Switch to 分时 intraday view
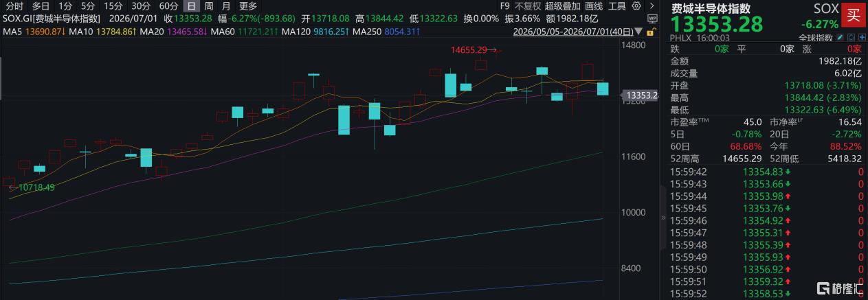The image size is (868, 300). (x=14, y=6)
